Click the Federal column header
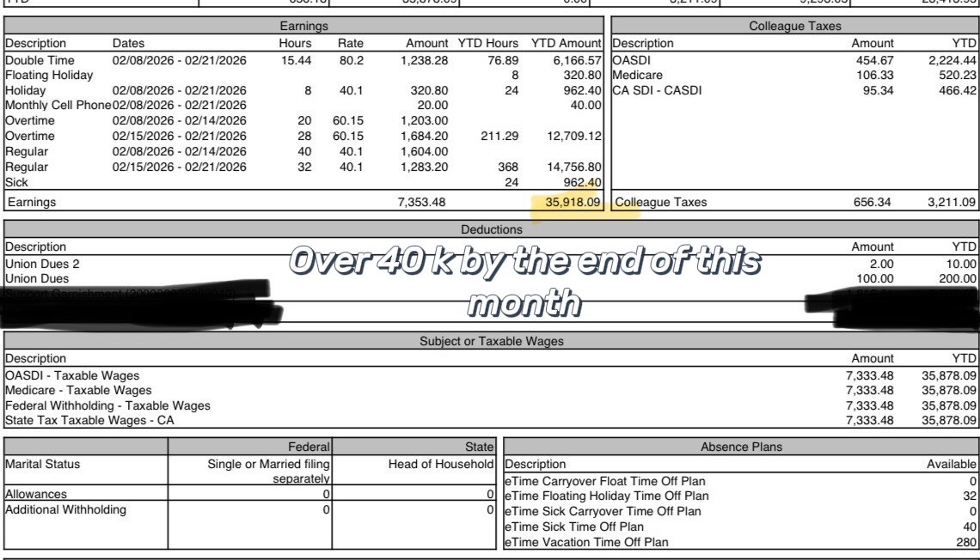This screenshot has height=560, width=980. pos(309,447)
